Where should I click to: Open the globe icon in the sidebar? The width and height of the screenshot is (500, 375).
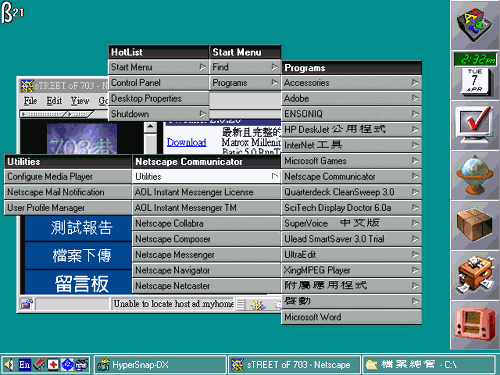(x=475, y=175)
